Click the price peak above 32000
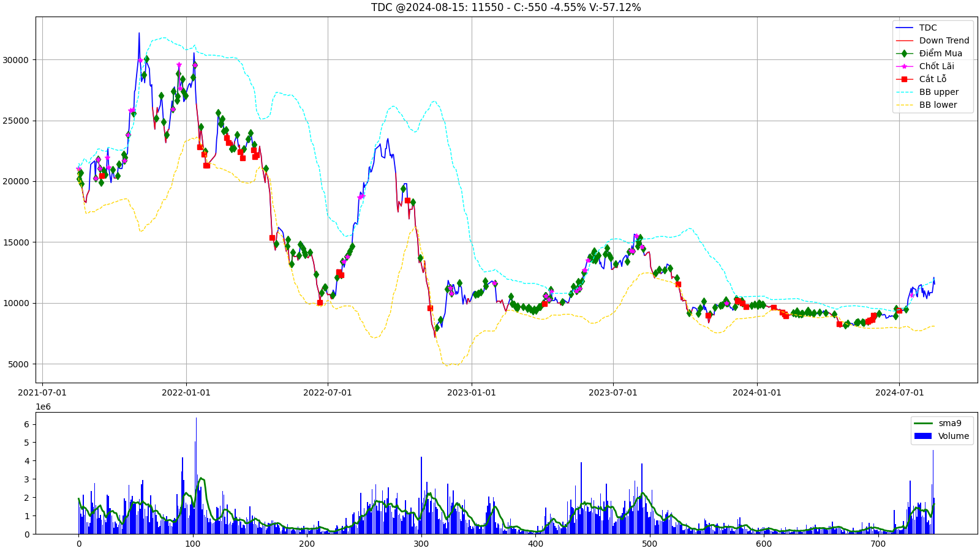The width and height of the screenshot is (980, 551). (x=139, y=34)
